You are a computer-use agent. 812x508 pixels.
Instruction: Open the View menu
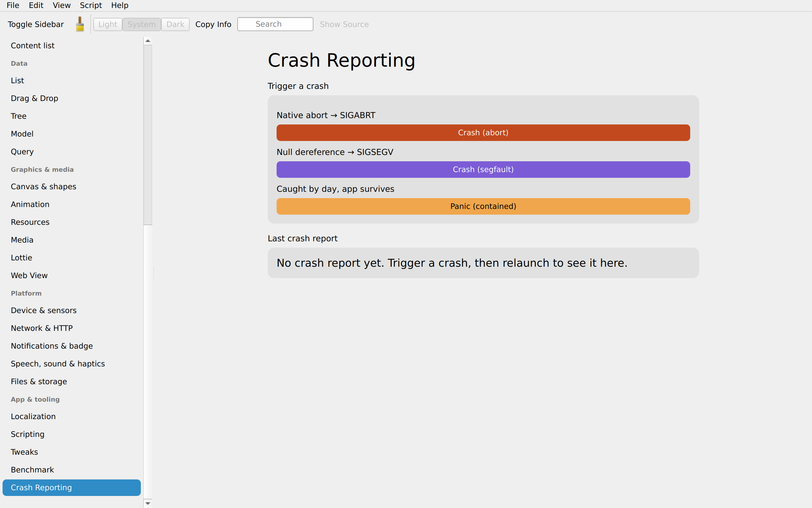(x=62, y=5)
